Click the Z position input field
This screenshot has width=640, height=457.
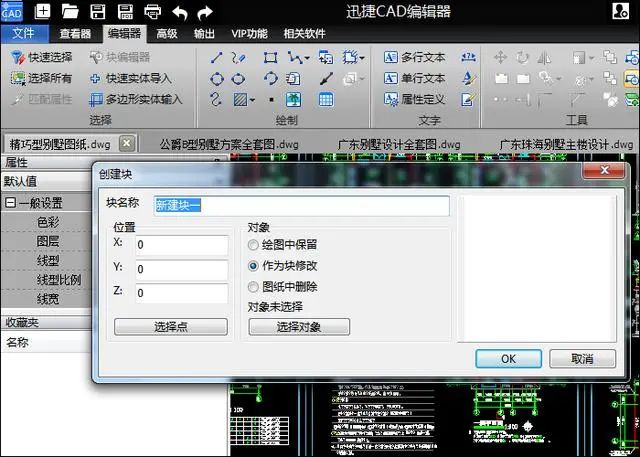tap(182, 293)
